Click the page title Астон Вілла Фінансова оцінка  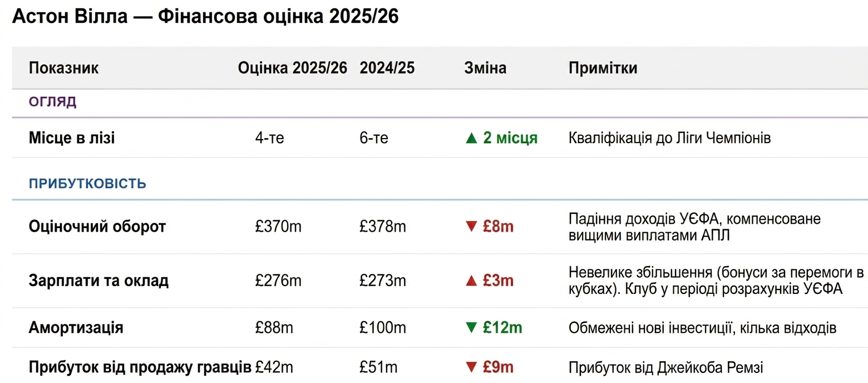tap(205, 17)
